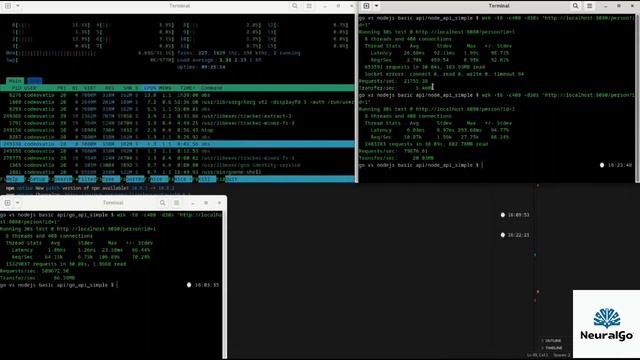The height and width of the screenshot is (360, 640).
Task: Click the node_api_simple terminal prompt line
Action: pyautogui.click(x=420, y=165)
